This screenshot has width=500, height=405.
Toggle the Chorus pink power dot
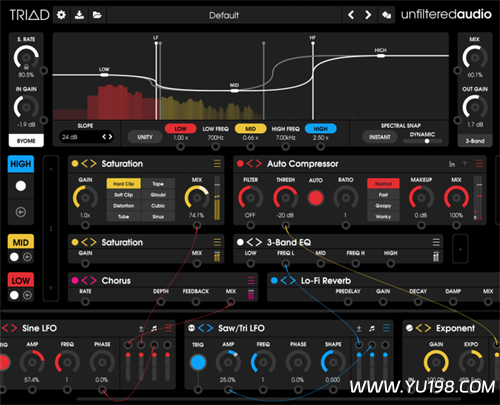pyautogui.click(x=75, y=280)
